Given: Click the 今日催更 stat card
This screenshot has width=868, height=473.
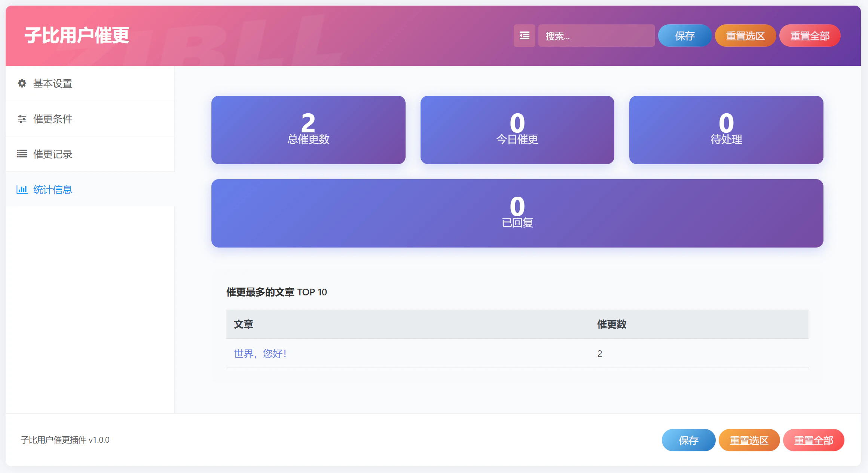Looking at the screenshot, I should click(517, 130).
